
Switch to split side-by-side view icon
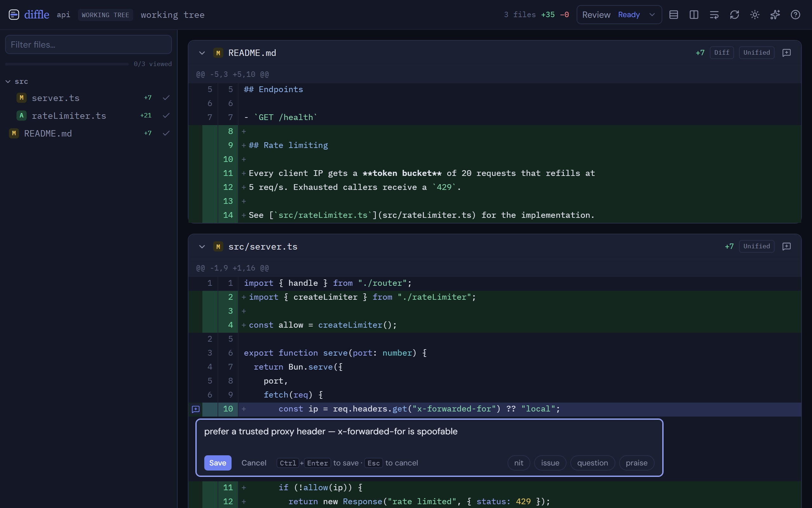(694, 15)
